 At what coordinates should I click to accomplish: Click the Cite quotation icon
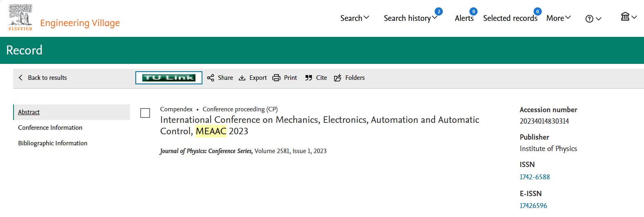[x=309, y=78]
